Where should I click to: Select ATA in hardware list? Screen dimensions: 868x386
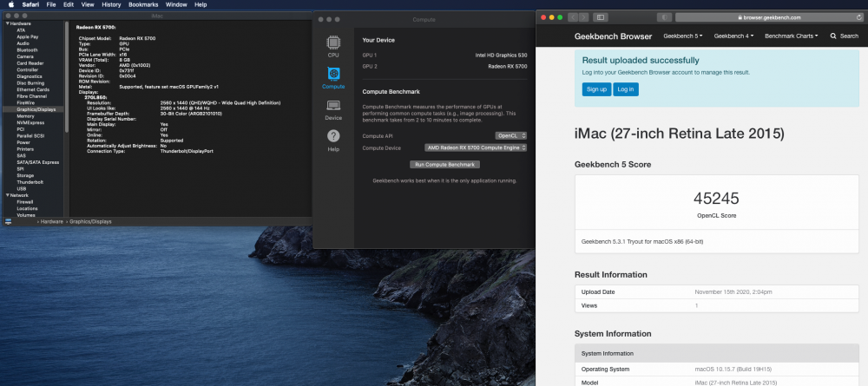[x=21, y=29]
